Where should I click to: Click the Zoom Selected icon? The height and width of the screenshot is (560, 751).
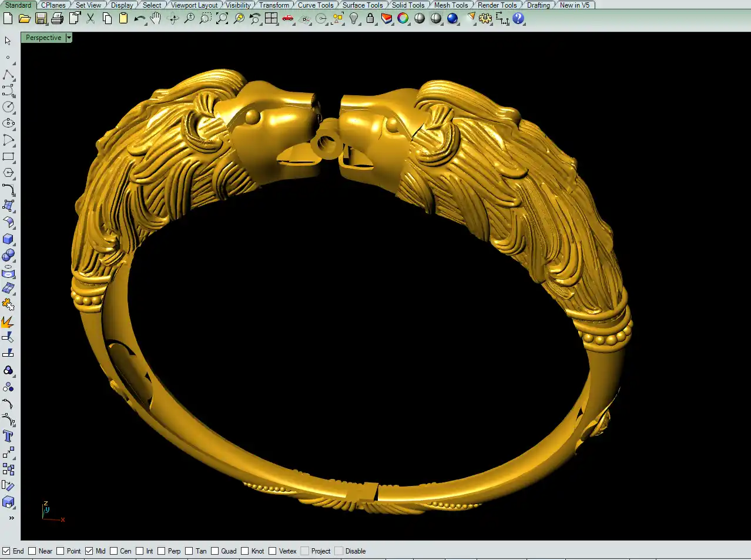coord(239,18)
